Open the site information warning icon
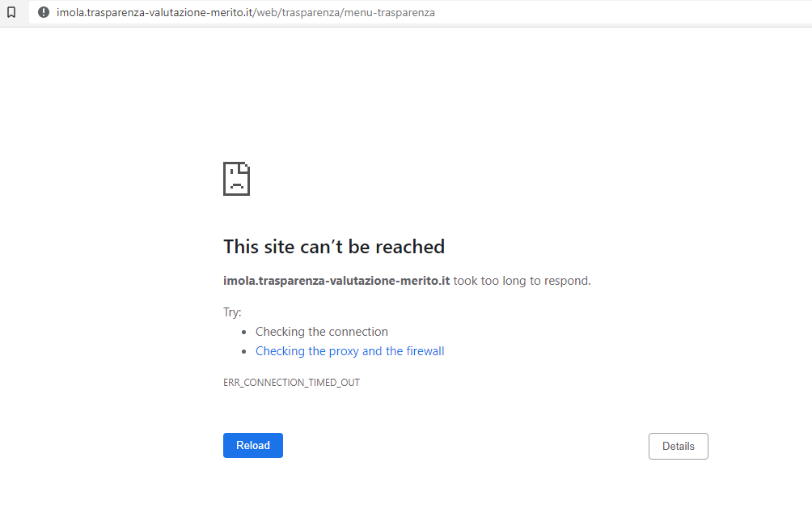Viewport: 812px width, 530px height. [44, 12]
